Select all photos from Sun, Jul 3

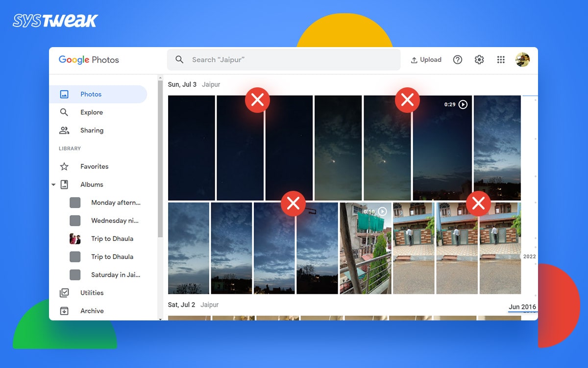click(x=181, y=84)
